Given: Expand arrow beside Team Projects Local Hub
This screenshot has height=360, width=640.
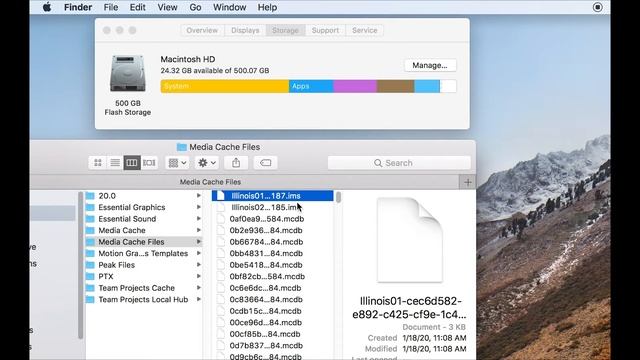Looking at the screenshot, I should [x=199, y=299].
